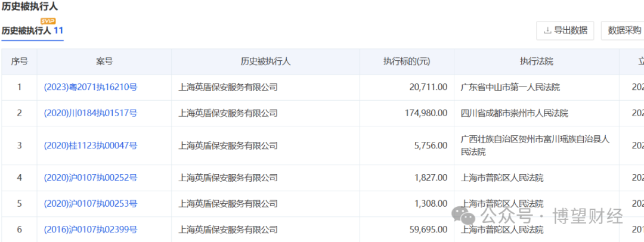Open case (2020)川0184执01517号
This screenshot has height=242, width=644.
click(x=91, y=113)
